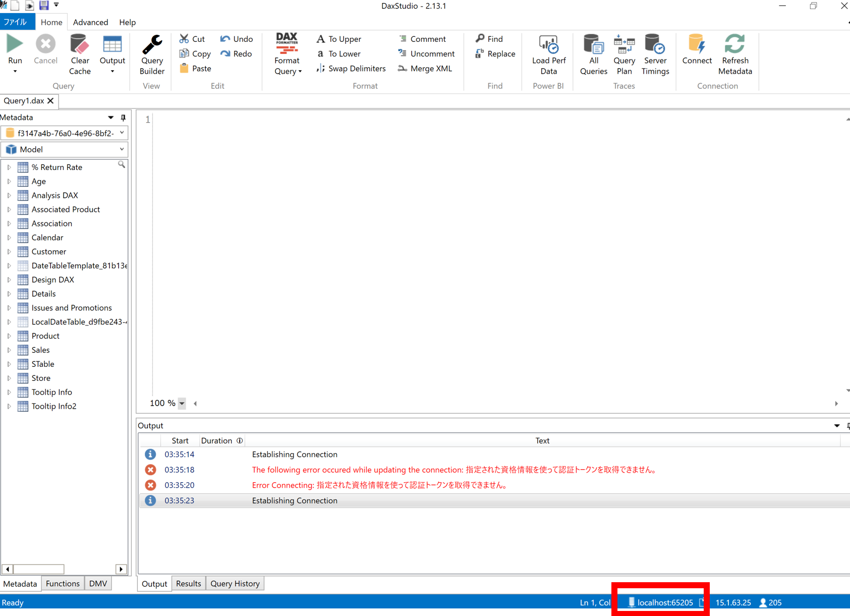Viewport: 850px width, 616px height.
Task: Open the Metadata panel options arrow
Action: (110, 118)
